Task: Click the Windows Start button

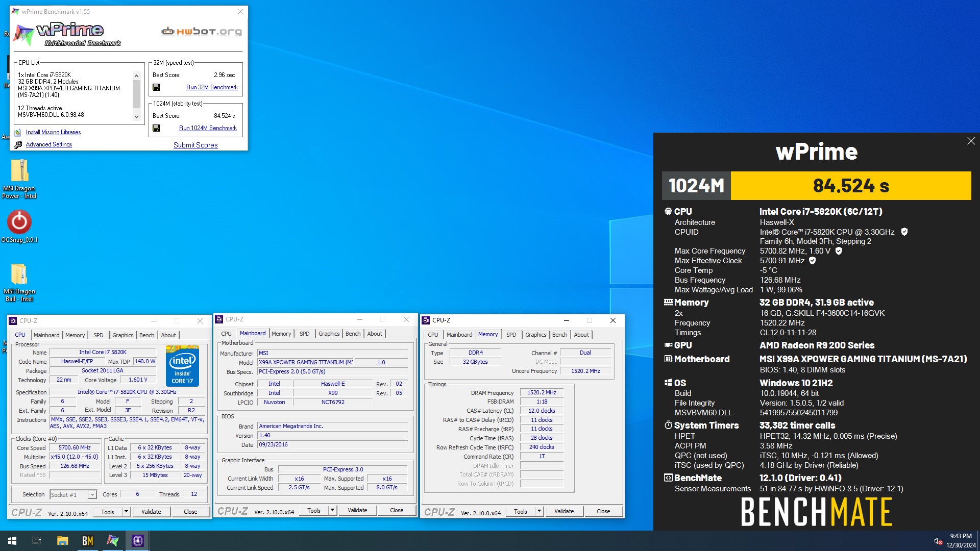Action: pos(12,541)
